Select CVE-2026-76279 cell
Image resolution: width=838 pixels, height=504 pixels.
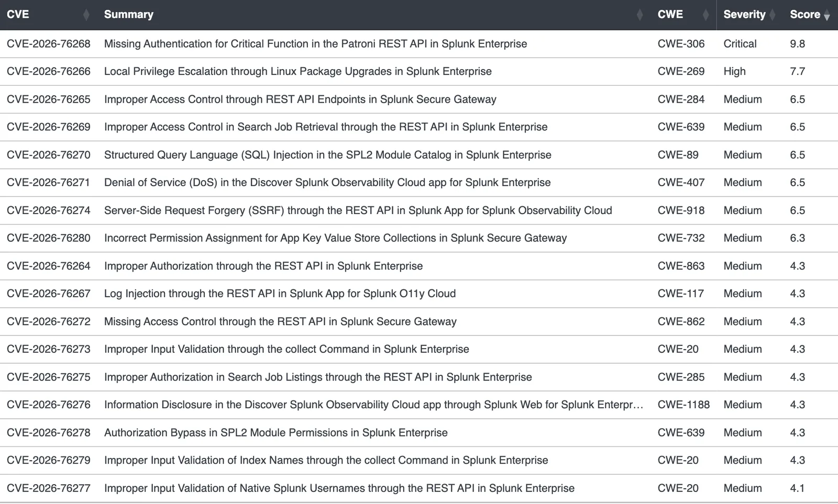(x=49, y=461)
